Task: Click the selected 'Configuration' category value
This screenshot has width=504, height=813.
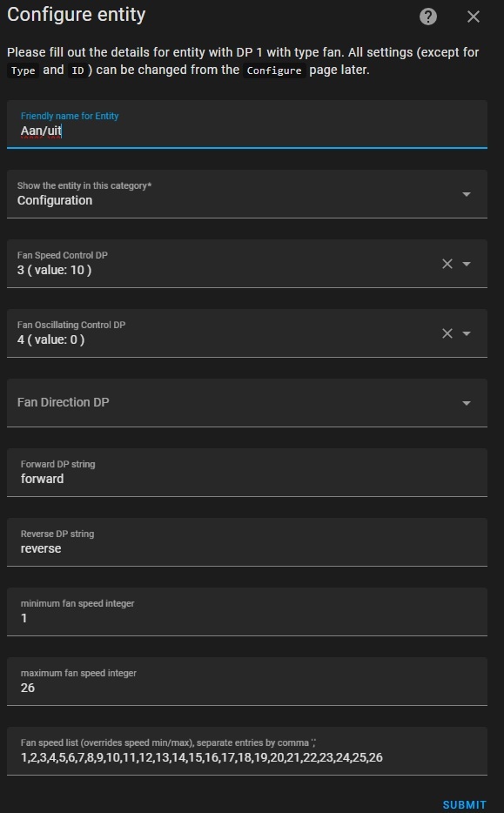Action: (55, 201)
